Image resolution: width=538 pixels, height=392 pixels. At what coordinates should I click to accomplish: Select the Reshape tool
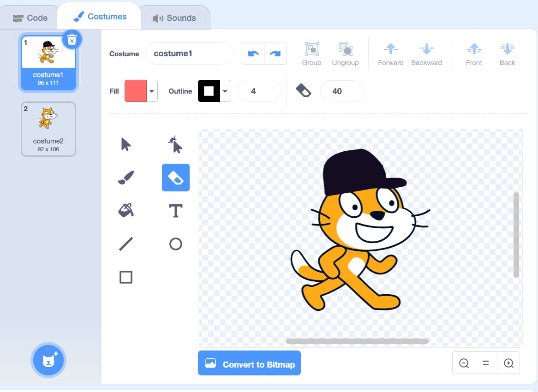coord(175,144)
